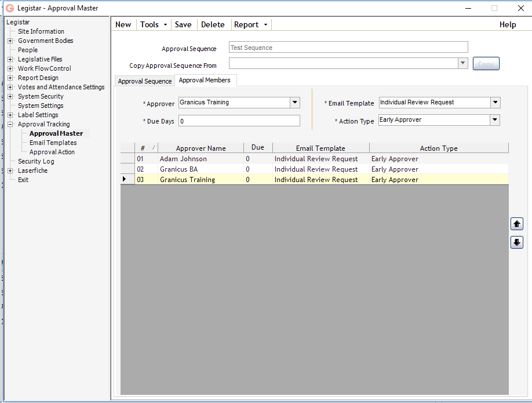Click the Save button
The height and width of the screenshot is (403, 532).
tap(183, 24)
